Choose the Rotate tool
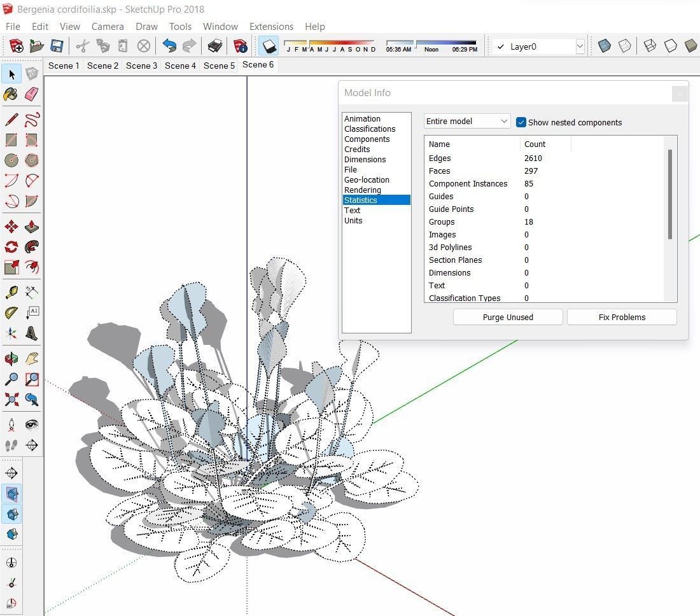 [11, 247]
